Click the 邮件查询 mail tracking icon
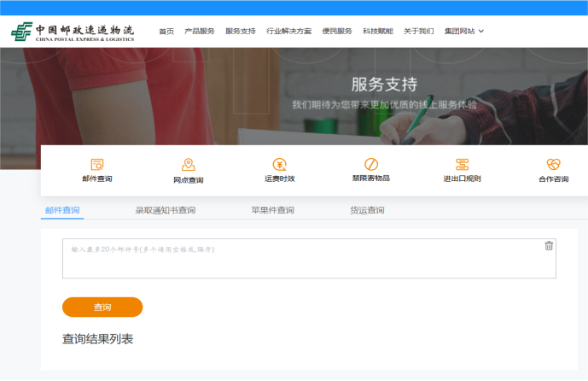This screenshot has width=588, height=381. coord(97,165)
